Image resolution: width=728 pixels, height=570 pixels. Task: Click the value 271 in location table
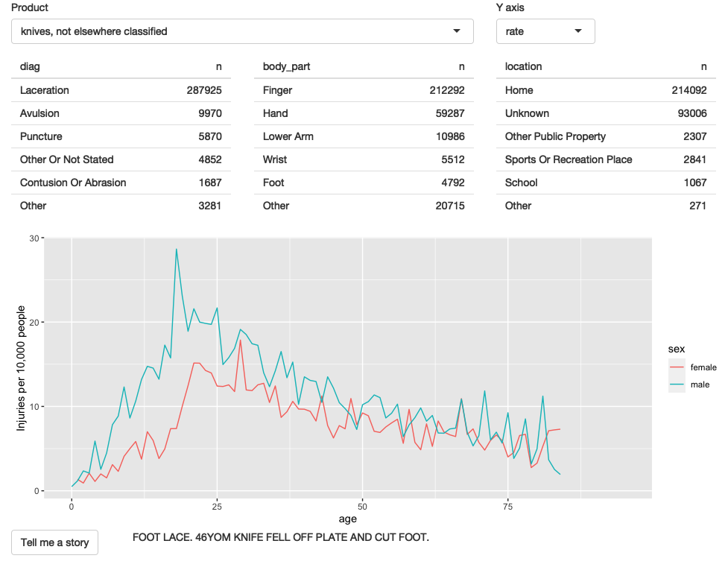coord(697,206)
